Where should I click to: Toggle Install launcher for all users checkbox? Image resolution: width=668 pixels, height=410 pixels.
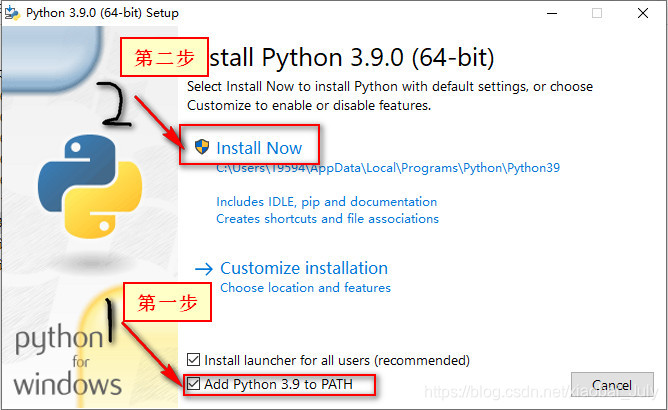(193, 360)
